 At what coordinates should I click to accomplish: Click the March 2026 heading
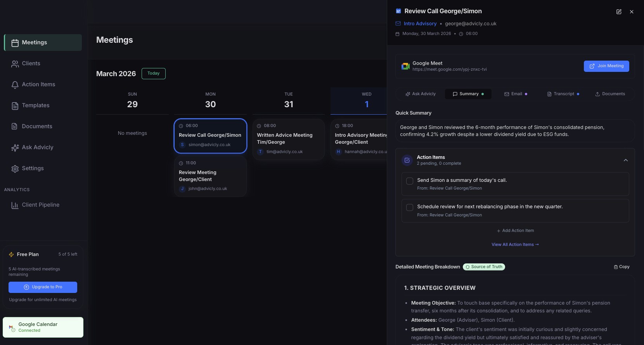point(116,74)
